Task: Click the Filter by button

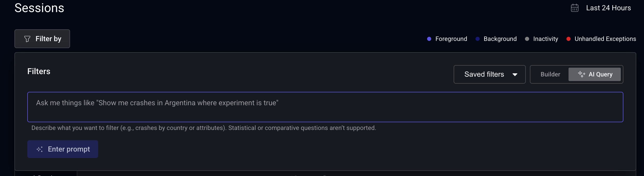Action: pos(42,39)
